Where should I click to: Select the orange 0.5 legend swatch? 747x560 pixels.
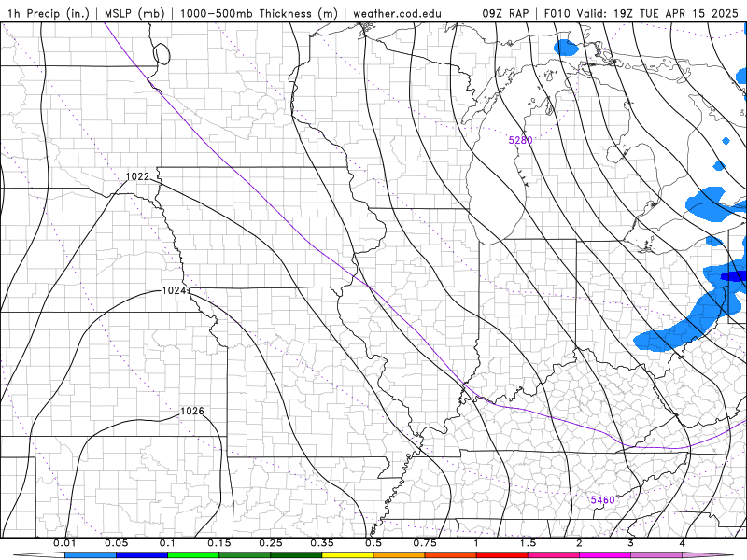pos(400,555)
